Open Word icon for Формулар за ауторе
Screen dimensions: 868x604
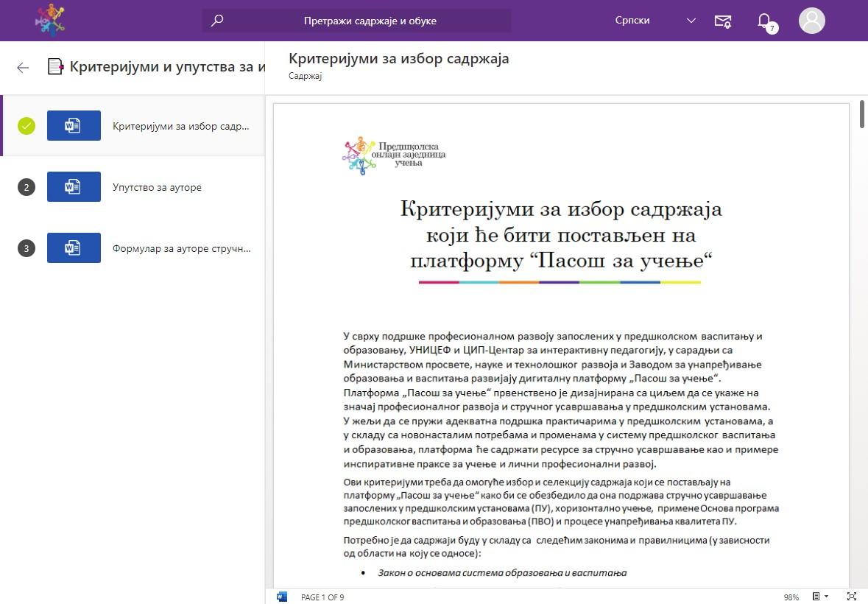click(x=74, y=247)
